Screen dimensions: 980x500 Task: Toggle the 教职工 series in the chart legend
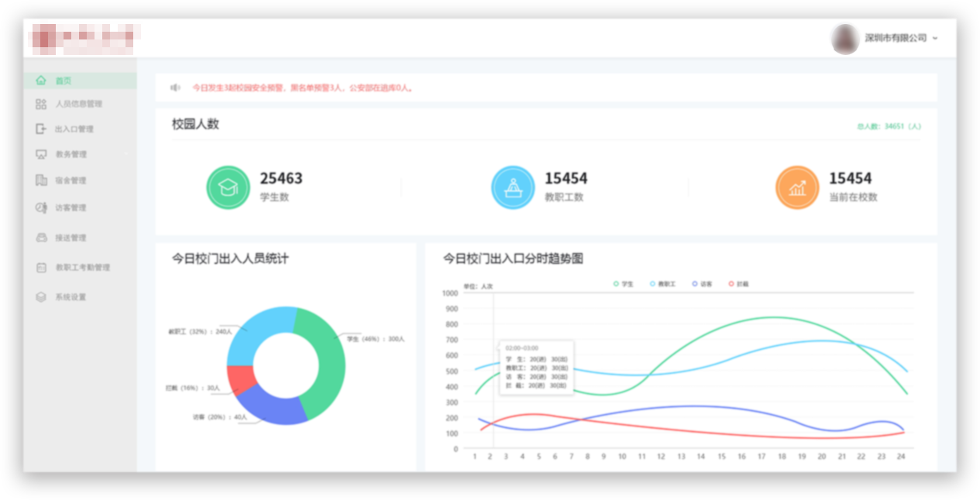662,284
